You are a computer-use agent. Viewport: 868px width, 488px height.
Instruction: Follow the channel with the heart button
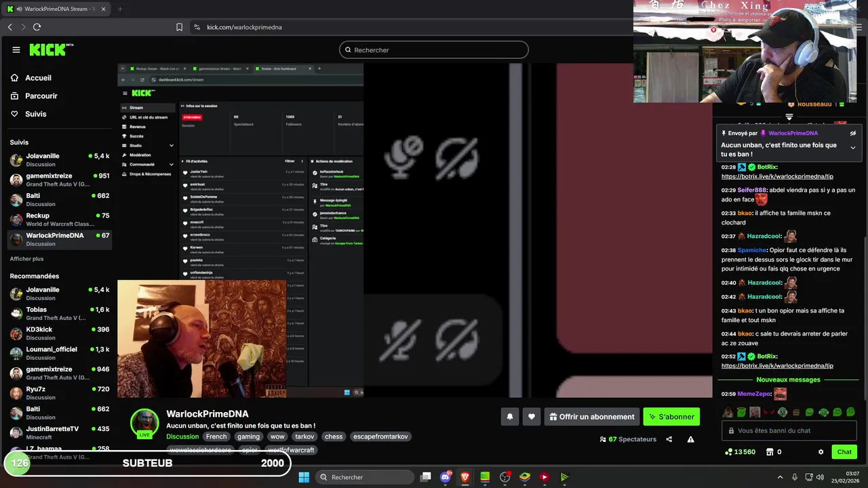pos(532,417)
